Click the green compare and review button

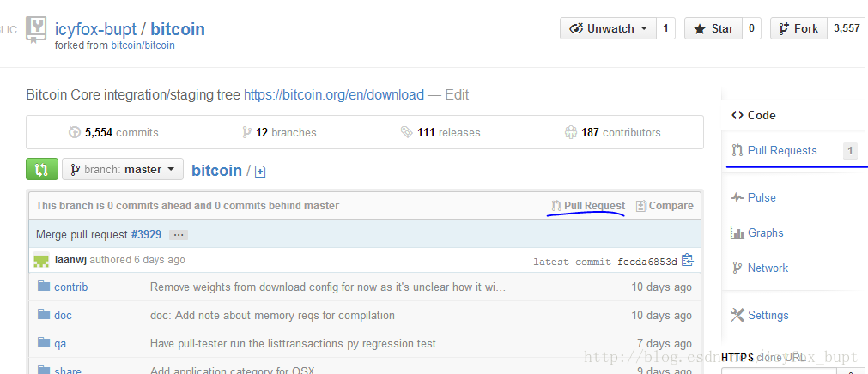pos(41,169)
